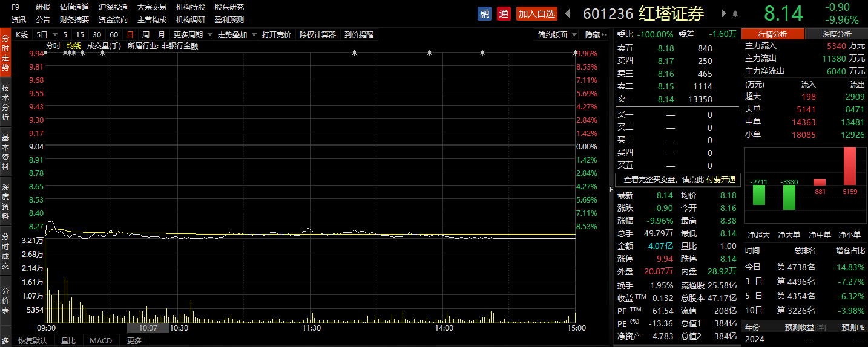Click the price alert bell icon
Image resolution: width=868 pixels, height=347 pixels.
point(735,13)
